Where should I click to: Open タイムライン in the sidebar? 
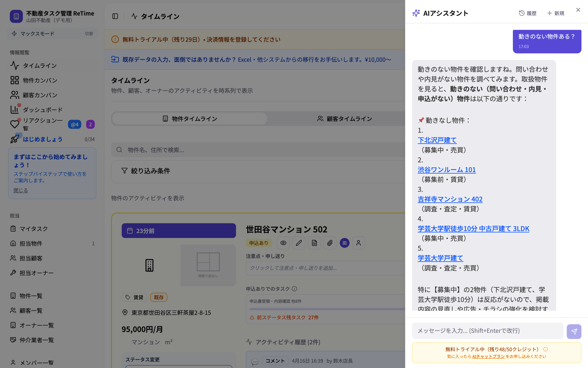tap(52, 65)
